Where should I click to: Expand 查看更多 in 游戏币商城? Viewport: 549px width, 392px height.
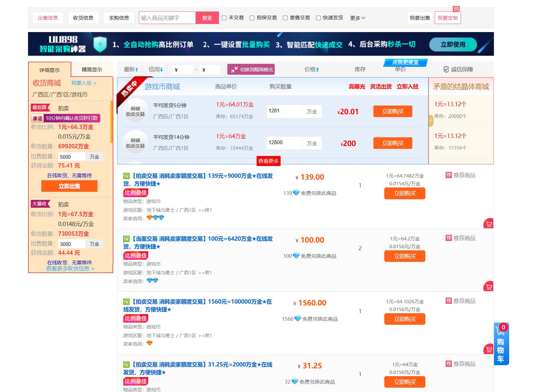(x=268, y=161)
